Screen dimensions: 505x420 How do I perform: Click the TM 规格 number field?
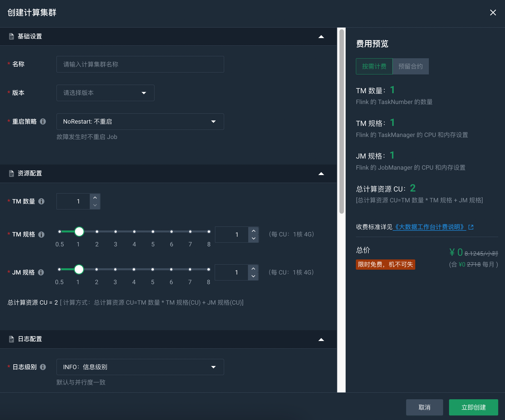(x=232, y=235)
